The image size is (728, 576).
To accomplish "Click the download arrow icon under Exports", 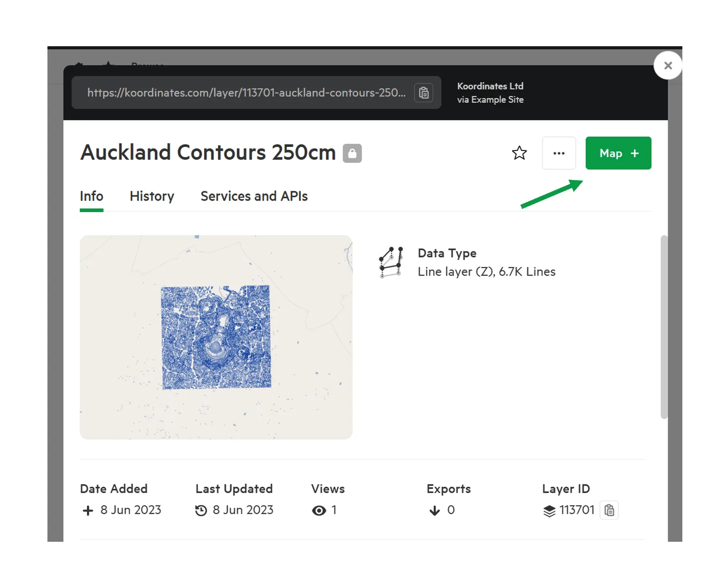I will click(x=435, y=510).
